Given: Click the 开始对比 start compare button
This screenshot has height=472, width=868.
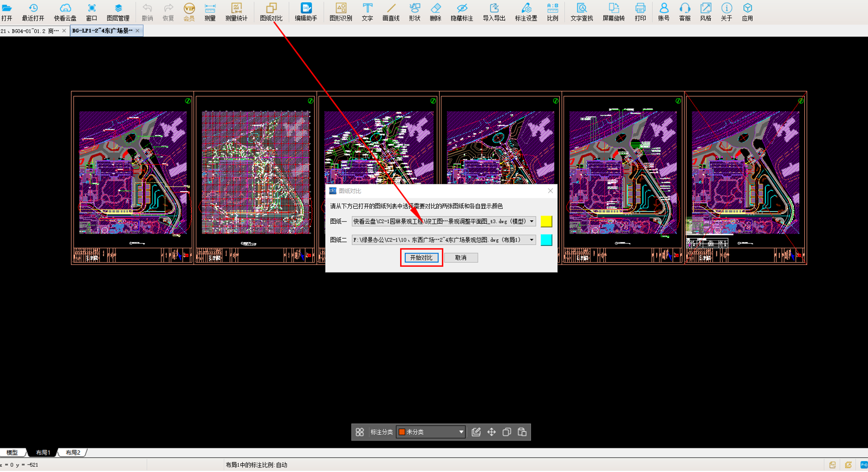Looking at the screenshot, I should (x=421, y=258).
